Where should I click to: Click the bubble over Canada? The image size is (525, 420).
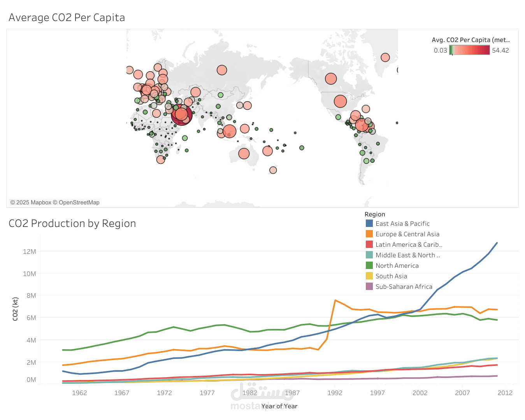tap(331, 79)
